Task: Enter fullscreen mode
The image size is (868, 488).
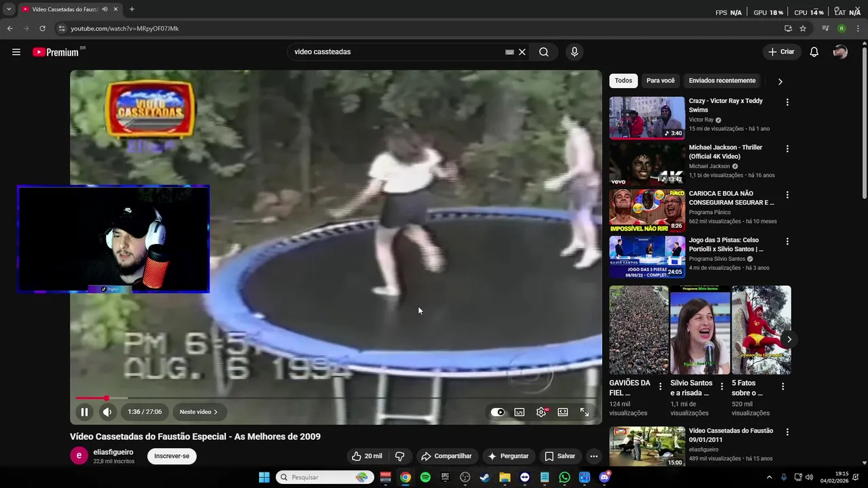Action: [585, 412]
